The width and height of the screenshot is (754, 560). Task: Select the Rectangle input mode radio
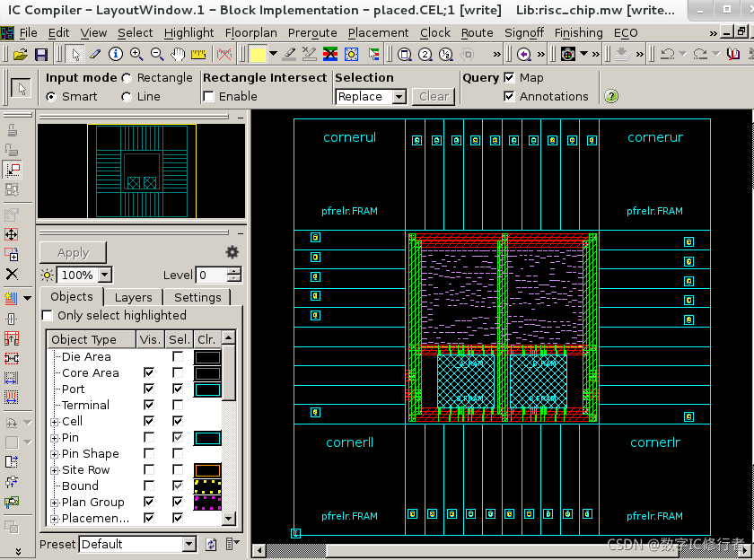pyautogui.click(x=127, y=78)
